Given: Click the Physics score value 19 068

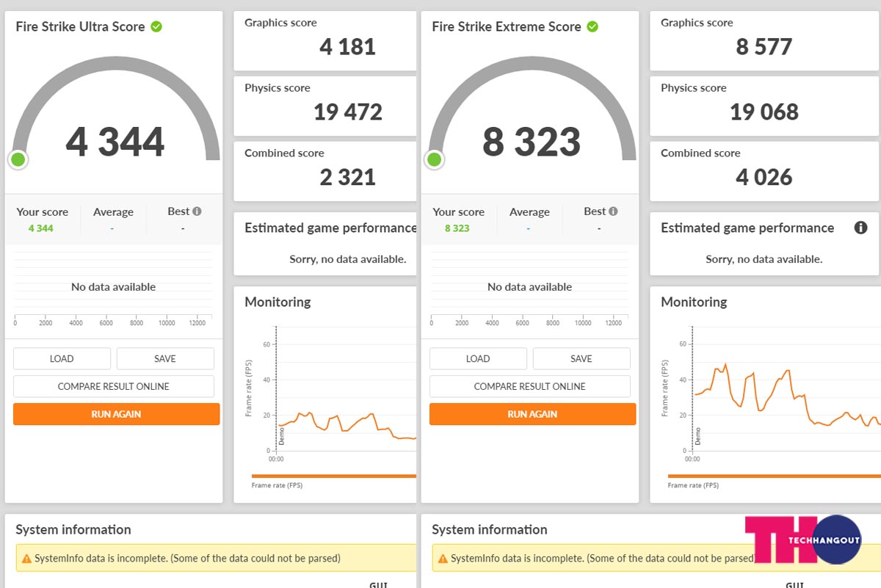Looking at the screenshot, I should 764,112.
